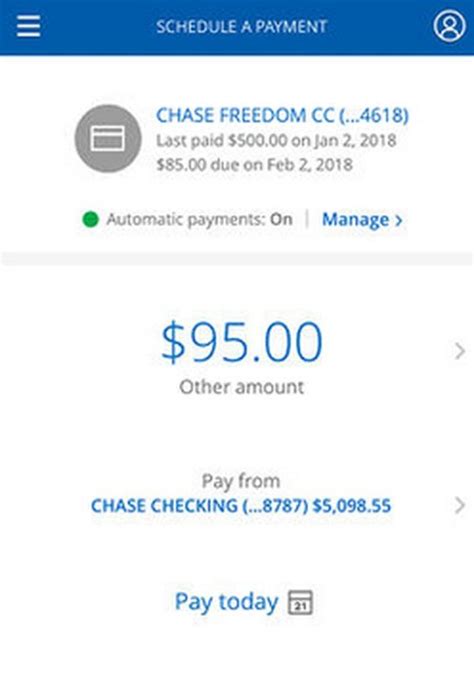474x682 pixels.
Task: Expand payment amount options via right chevron
Action: tap(460, 351)
